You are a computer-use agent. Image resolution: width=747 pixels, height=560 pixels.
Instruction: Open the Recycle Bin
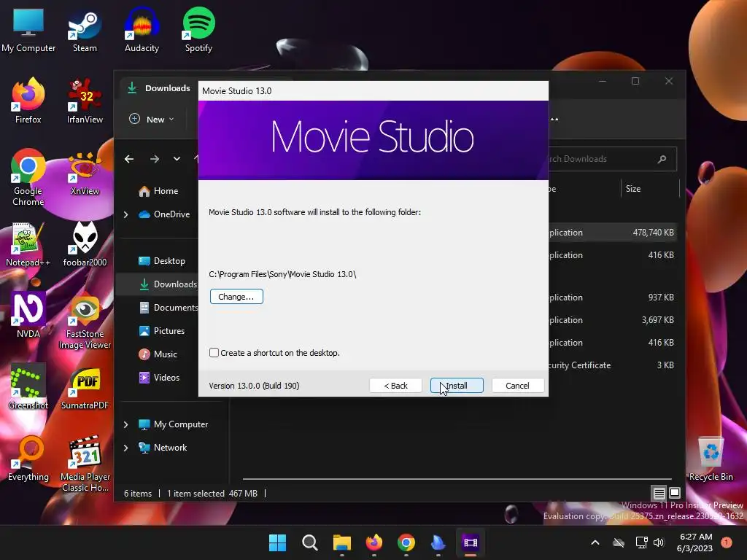[x=711, y=459]
